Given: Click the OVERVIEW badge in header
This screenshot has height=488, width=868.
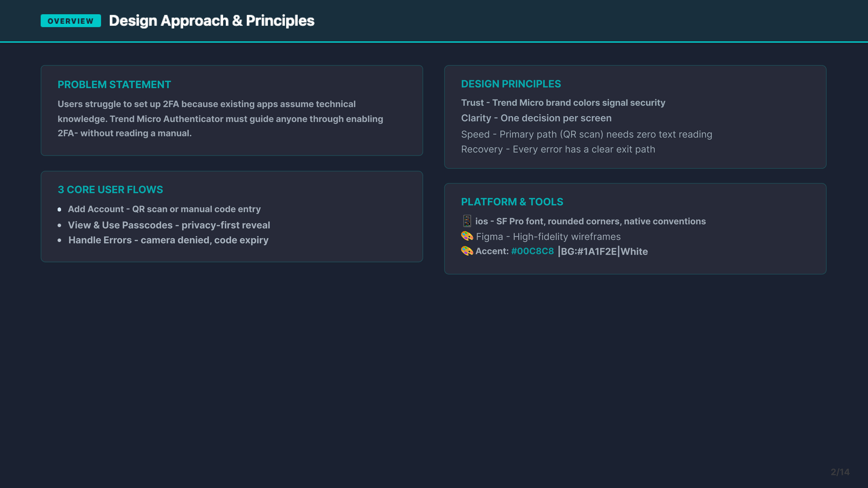Looking at the screenshot, I should tap(71, 21).
